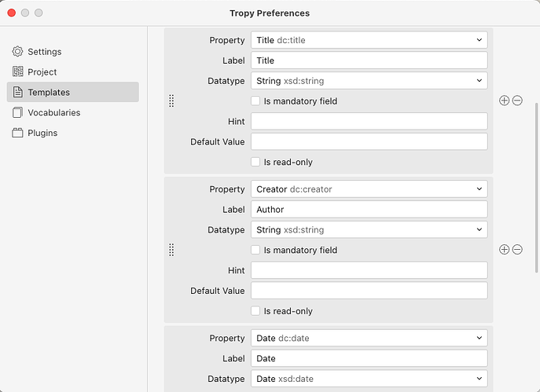Check mandatory field for Creator property

click(255, 250)
